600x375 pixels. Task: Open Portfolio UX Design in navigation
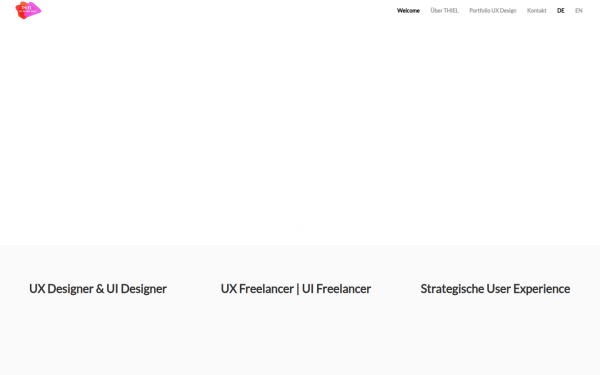493,11
